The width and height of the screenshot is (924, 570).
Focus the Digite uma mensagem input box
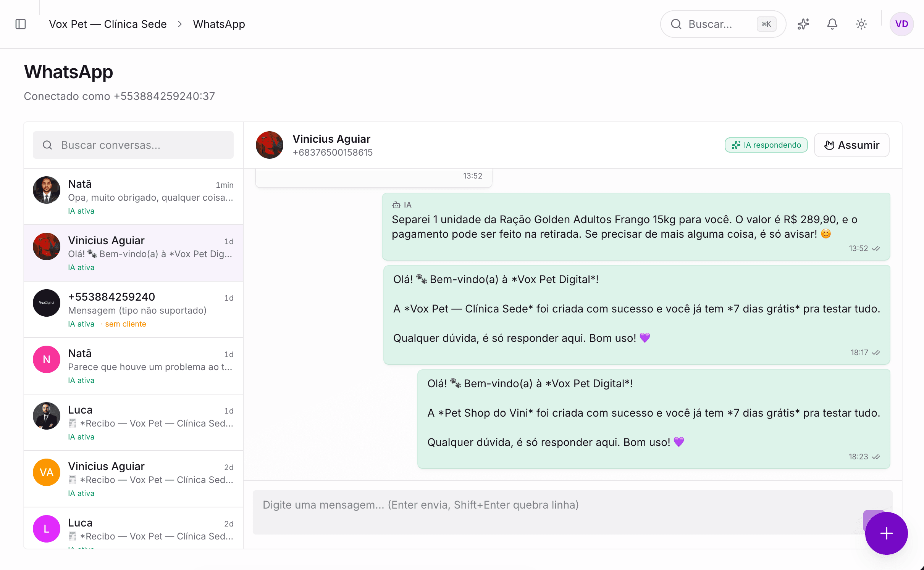pyautogui.click(x=573, y=512)
